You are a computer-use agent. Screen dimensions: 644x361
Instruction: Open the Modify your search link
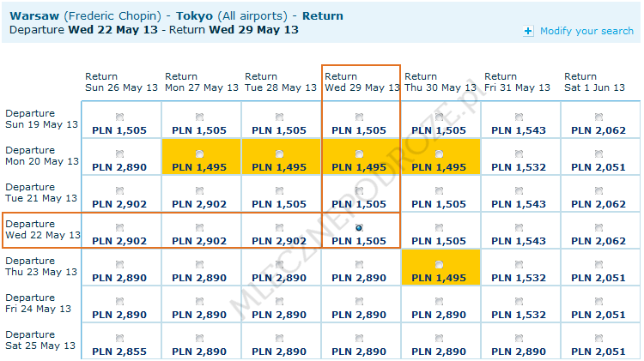pos(586,31)
